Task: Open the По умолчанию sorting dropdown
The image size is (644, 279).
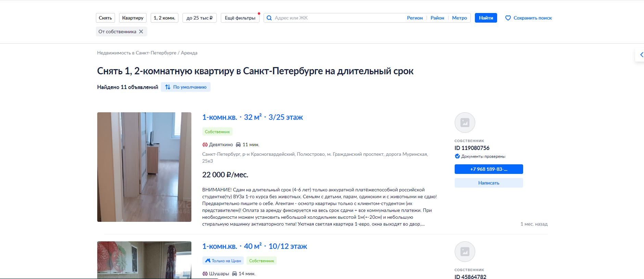Action: (x=186, y=87)
